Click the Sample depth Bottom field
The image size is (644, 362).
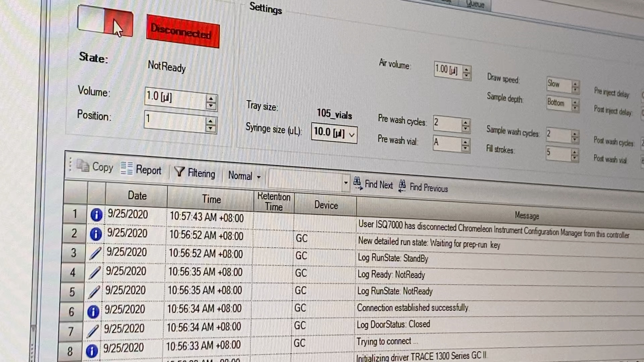coord(558,103)
